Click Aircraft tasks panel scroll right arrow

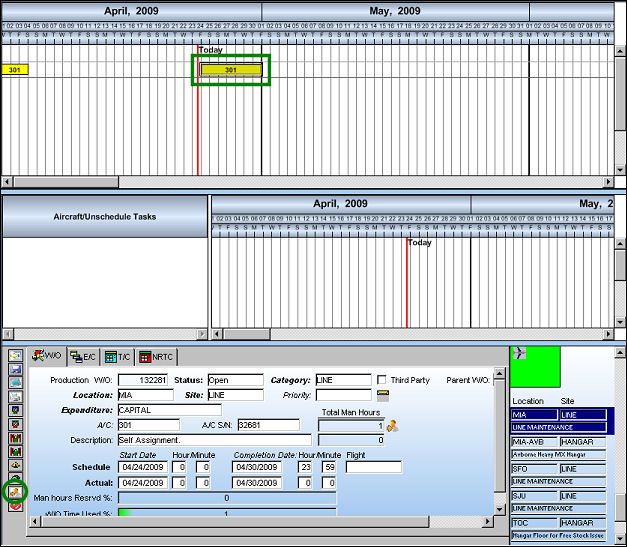(x=202, y=333)
